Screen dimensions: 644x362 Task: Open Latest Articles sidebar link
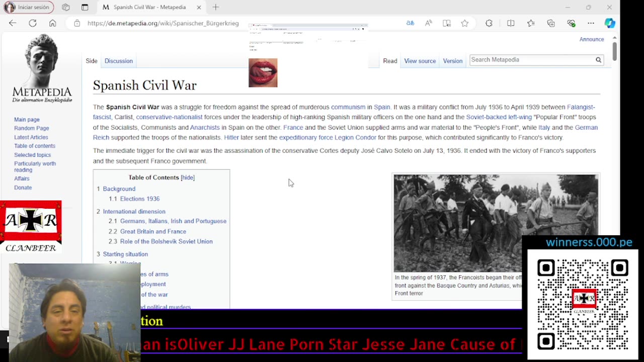pos(31,137)
